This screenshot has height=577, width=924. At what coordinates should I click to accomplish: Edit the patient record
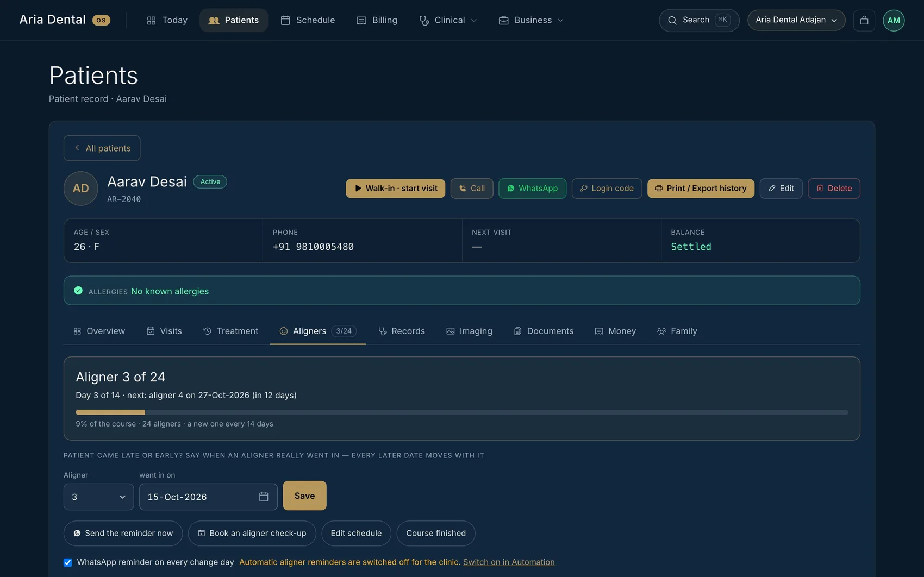coord(781,189)
